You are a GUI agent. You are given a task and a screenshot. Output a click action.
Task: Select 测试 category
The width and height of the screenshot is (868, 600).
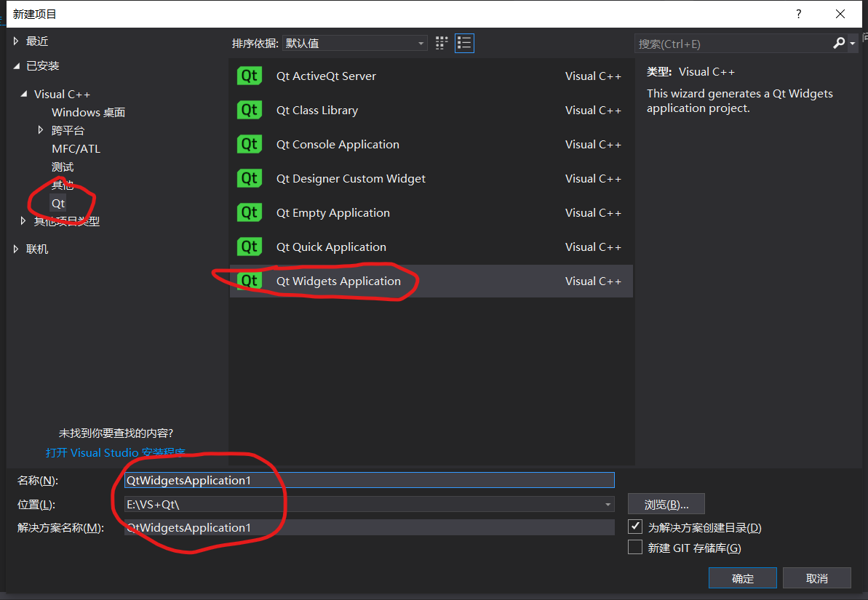[x=63, y=167]
